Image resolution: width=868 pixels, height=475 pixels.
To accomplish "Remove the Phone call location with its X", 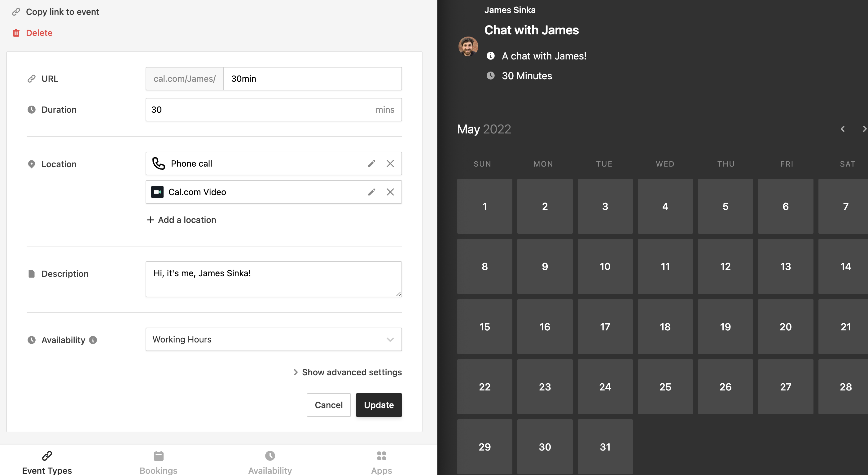I will coord(390,163).
